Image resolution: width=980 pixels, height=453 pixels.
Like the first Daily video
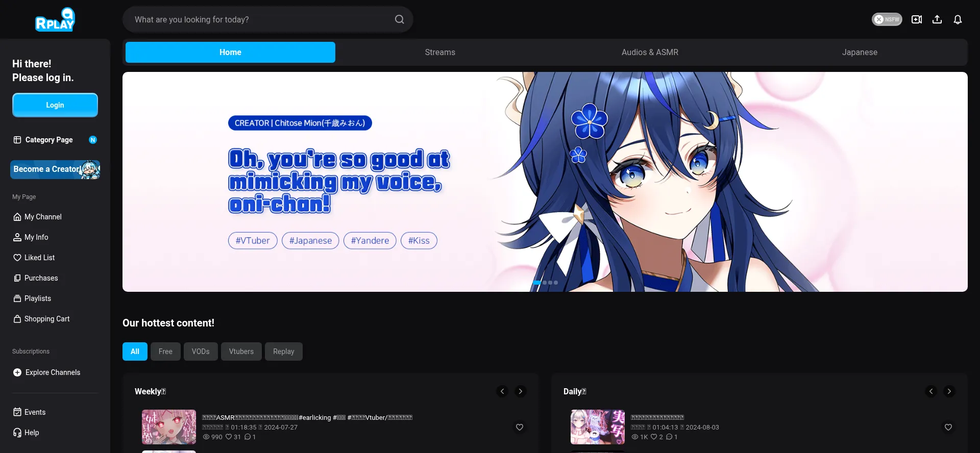tap(948, 427)
